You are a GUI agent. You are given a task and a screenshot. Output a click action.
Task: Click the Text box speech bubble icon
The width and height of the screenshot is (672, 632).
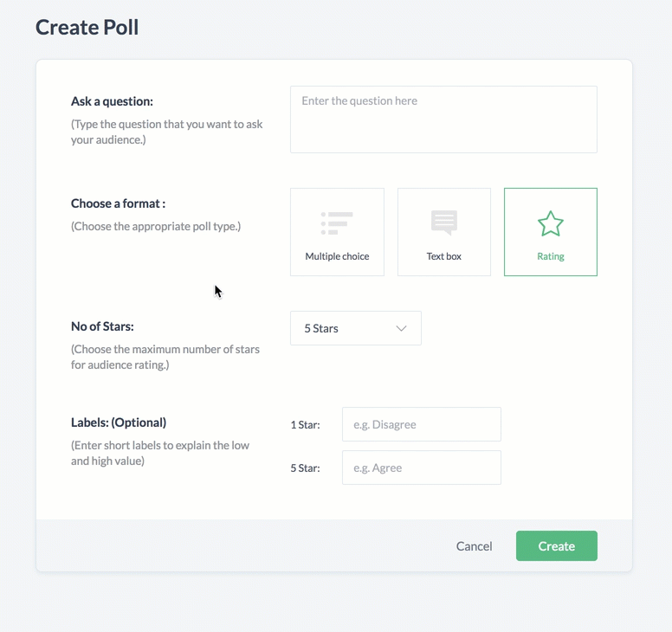pyautogui.click(x=444, y=222)
